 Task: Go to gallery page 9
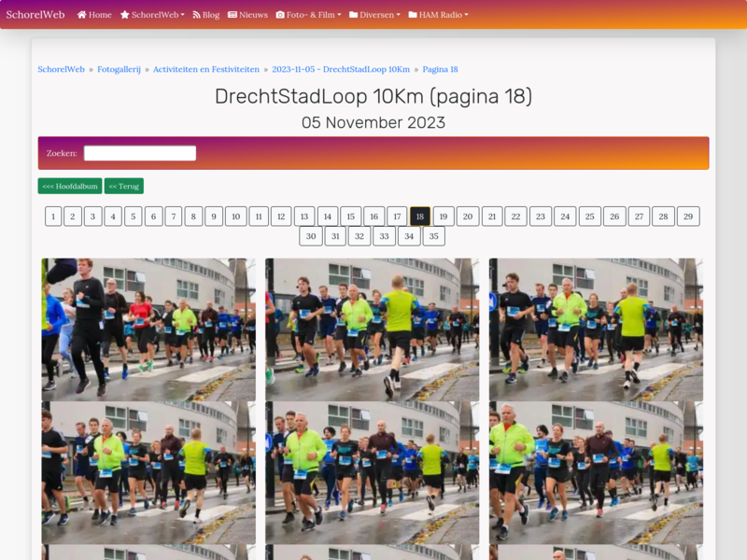[214, 217]
